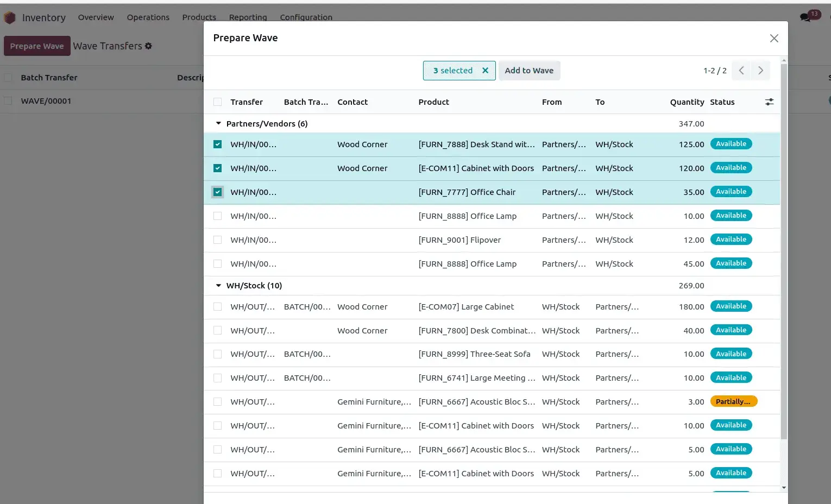
Task: Toggle select-all checkbox in table header
Action: (218, 102)
